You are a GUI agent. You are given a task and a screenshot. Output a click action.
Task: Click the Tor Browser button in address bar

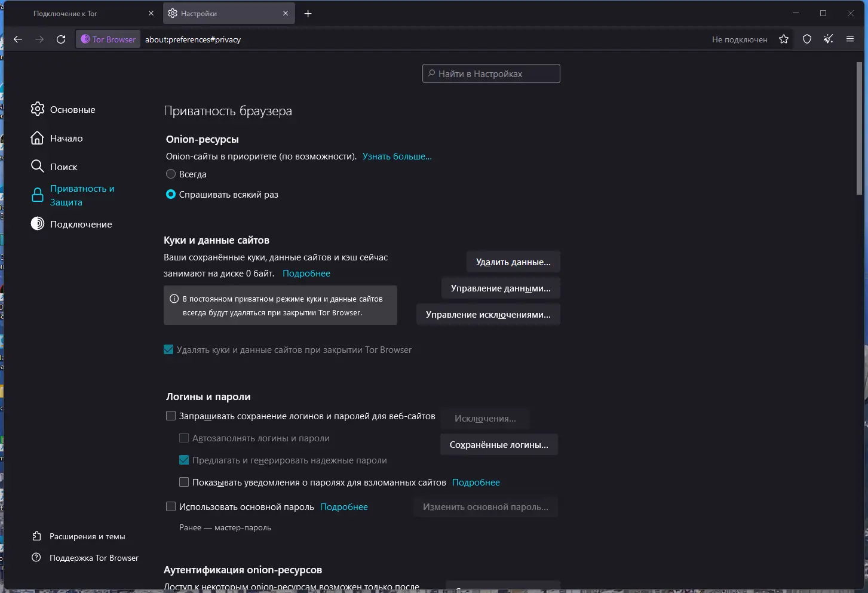(x=108, y=39)
